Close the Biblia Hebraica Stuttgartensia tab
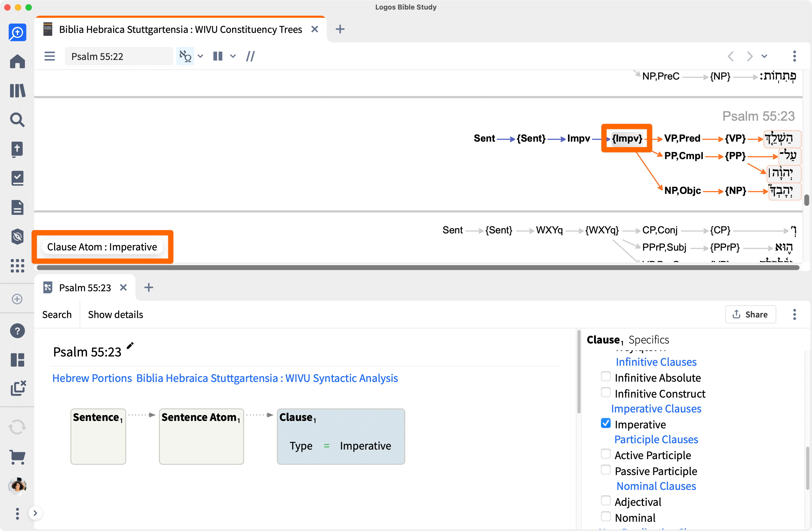The width and height of the screenshot is (812, 531). pyautogui.click(x=315, y=29)
